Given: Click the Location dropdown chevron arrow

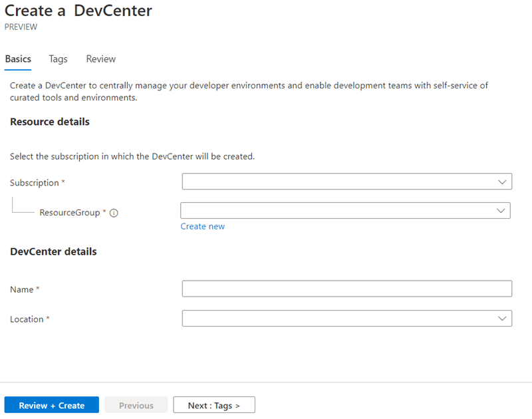Looking at the screenshot, I should (502, 319).
